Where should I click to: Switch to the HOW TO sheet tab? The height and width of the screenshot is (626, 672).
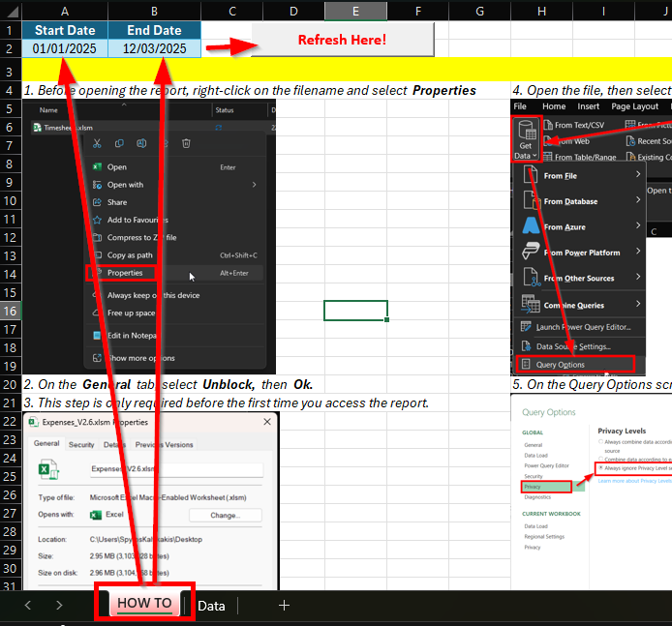(x=144, y=603)
